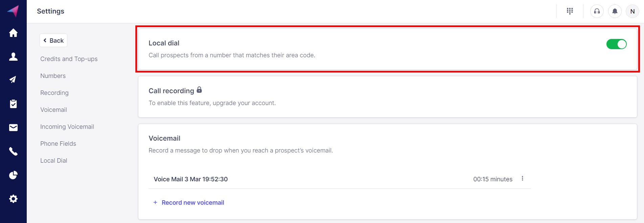644x223 pixels.
Task: Go to Credits and Top-ups settings
Action: point(69,59)
